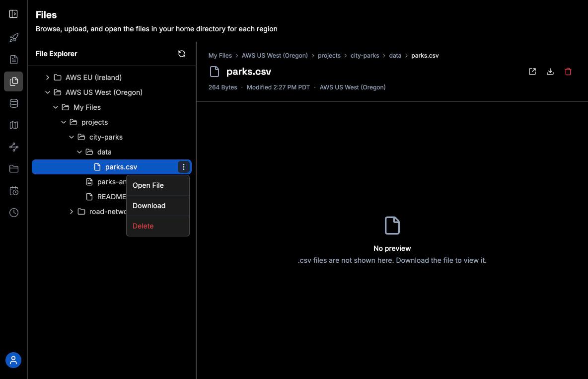Viewport: 588px width, 379px height.
Task: Collapse the AWS US West (Oregon) chevron
Action: click(x=48, y=92)
